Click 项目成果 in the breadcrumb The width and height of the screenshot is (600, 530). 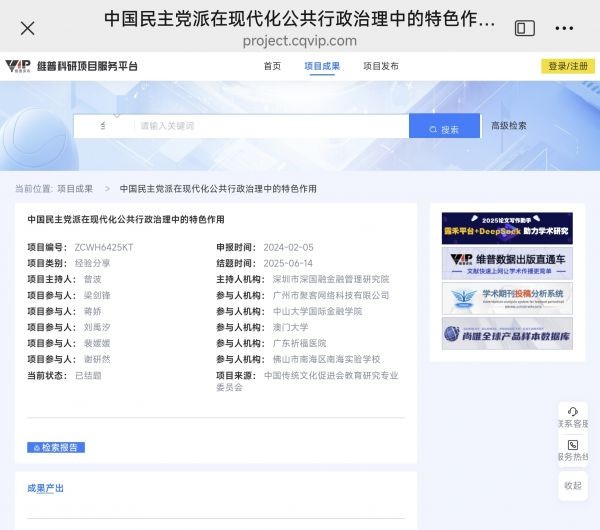75,189
